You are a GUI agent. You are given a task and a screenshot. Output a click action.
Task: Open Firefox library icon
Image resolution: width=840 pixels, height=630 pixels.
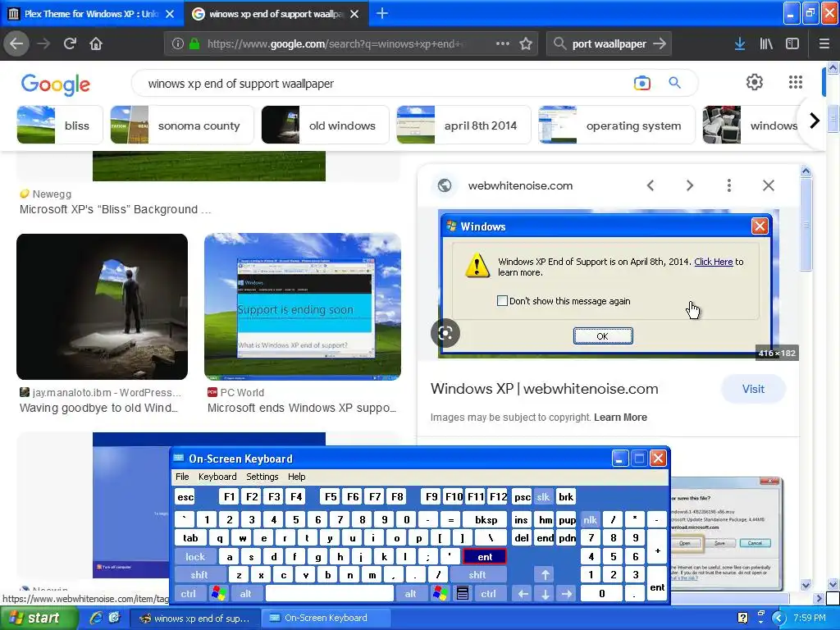(766, 44)
